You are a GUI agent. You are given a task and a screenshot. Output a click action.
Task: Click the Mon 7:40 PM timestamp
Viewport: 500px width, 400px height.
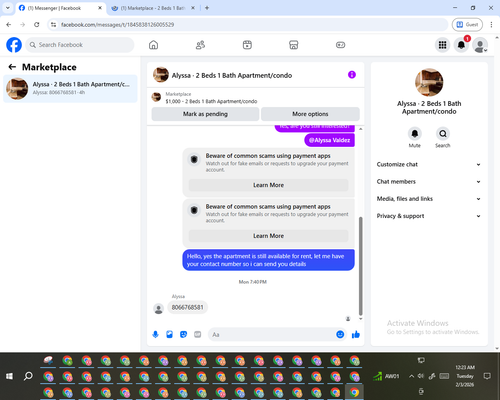[253, 282]
